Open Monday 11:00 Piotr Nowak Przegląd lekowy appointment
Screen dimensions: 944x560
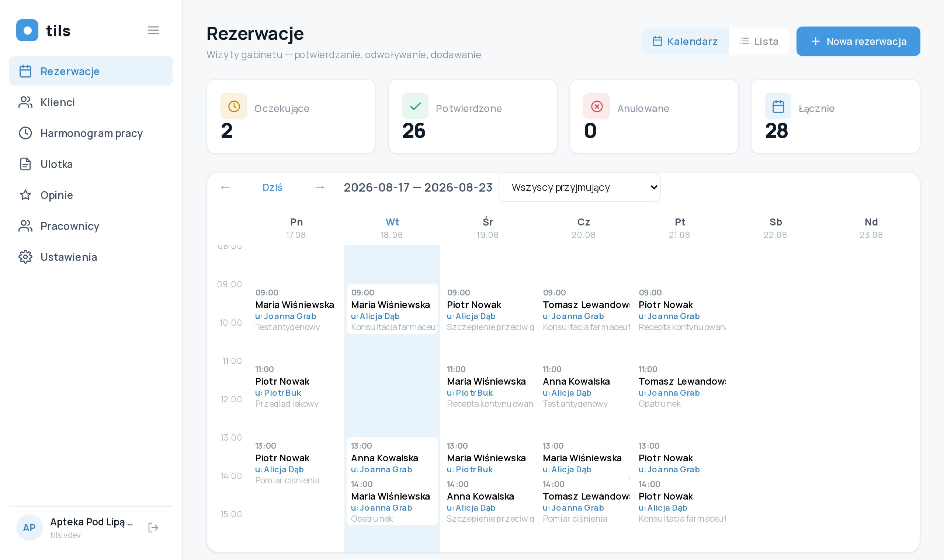296,385
